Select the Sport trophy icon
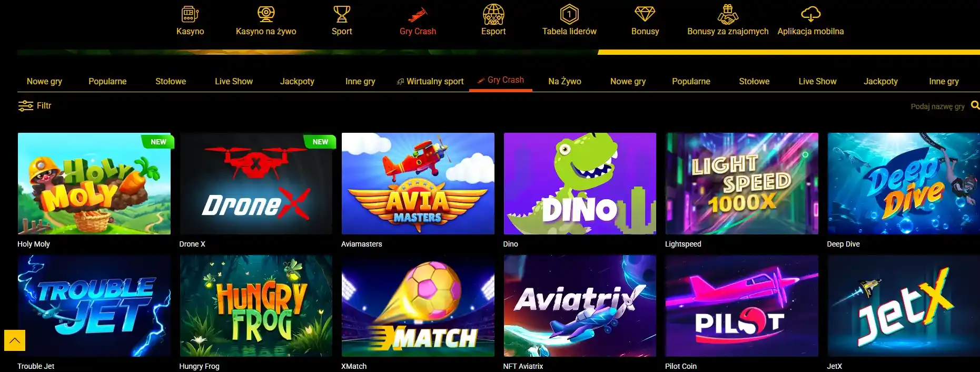This screenshot has width=980, height=372. (342, 14)
